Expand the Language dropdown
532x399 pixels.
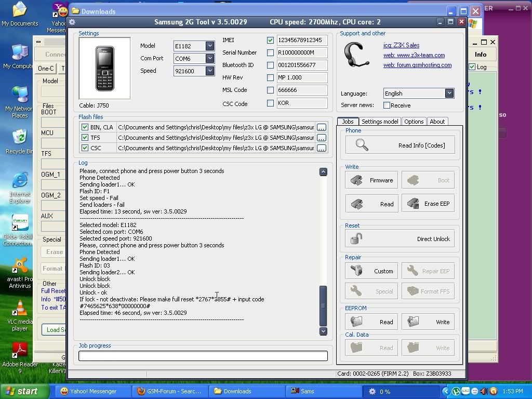tap(449, 93)
